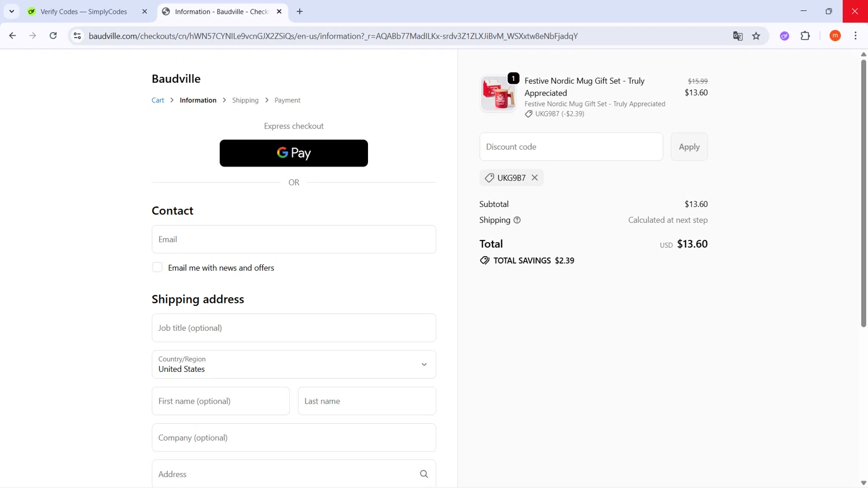Click the Company (optional) field
868x488 pixels.
[294, 438]
